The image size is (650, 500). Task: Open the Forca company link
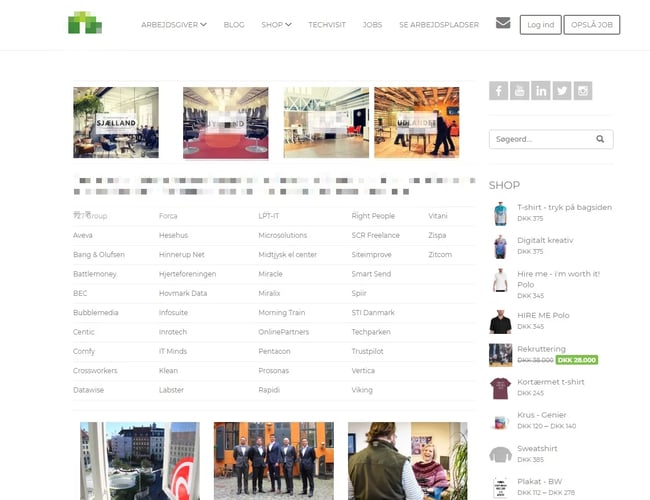coord(168,216)
